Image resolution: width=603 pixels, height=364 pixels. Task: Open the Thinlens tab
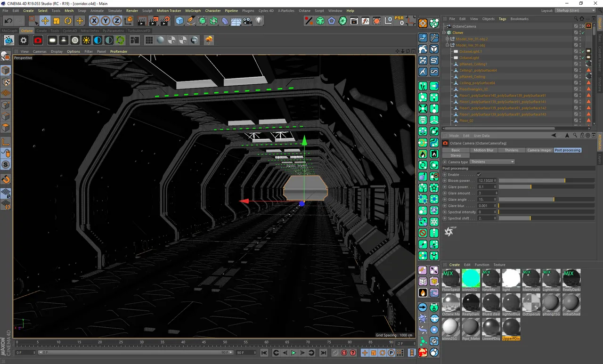pos(511,150)
